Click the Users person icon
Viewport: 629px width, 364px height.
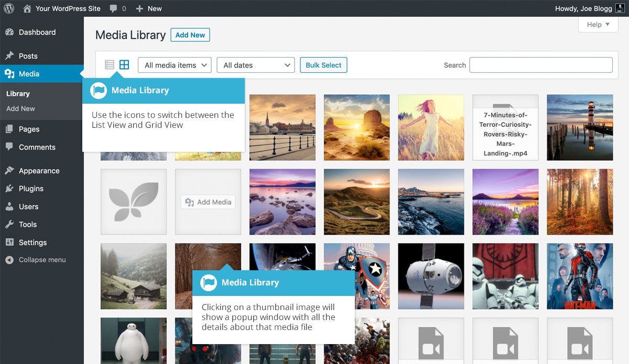(x=9, y=206)
